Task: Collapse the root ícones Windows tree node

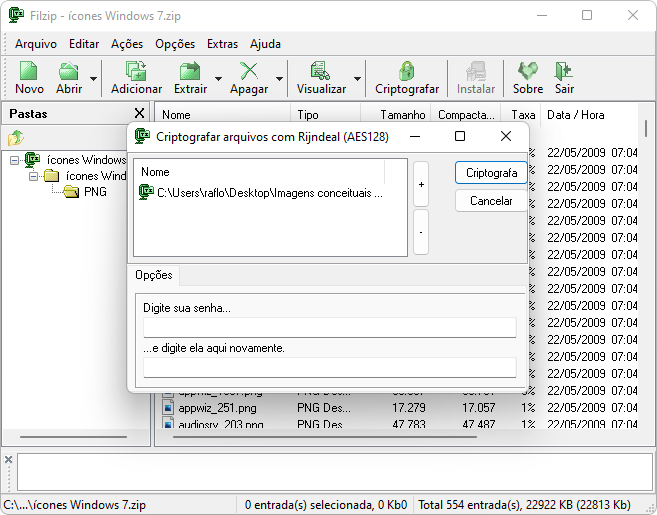Action: click(14, 160)
